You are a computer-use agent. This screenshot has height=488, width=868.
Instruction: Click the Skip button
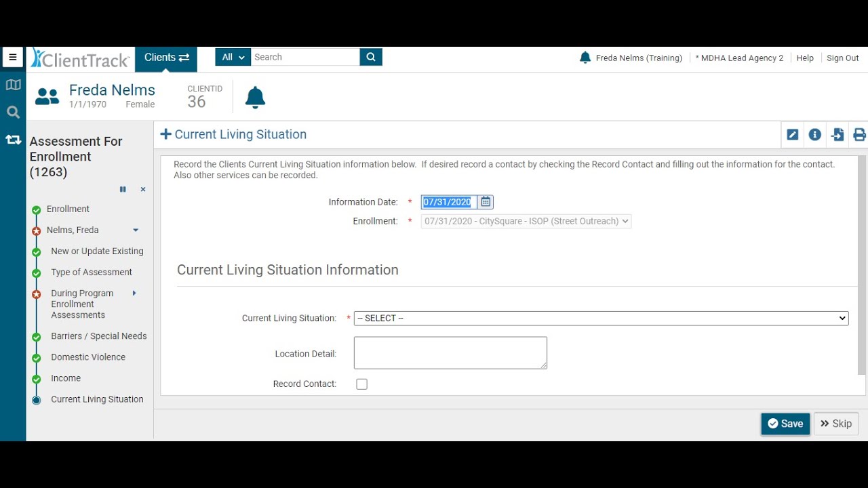[x=836, y=424]
